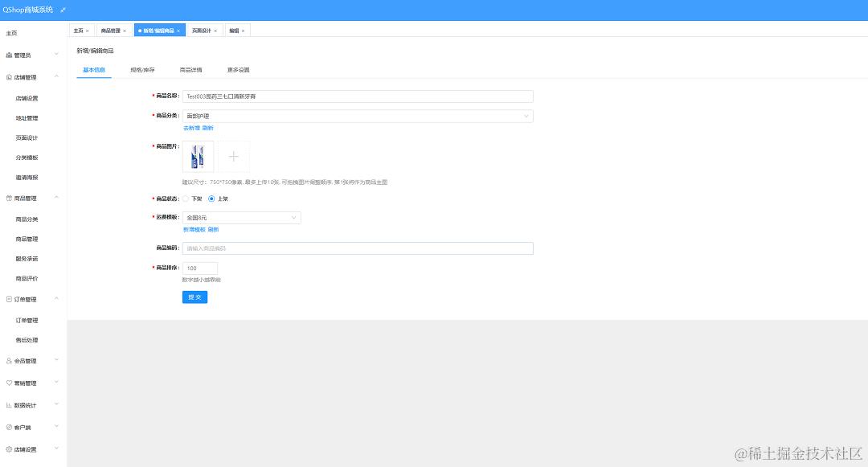868x467 pixels.
Task: Open the 商品分类 dropdown showing 面部护理
Action: (x=358, y=117)
